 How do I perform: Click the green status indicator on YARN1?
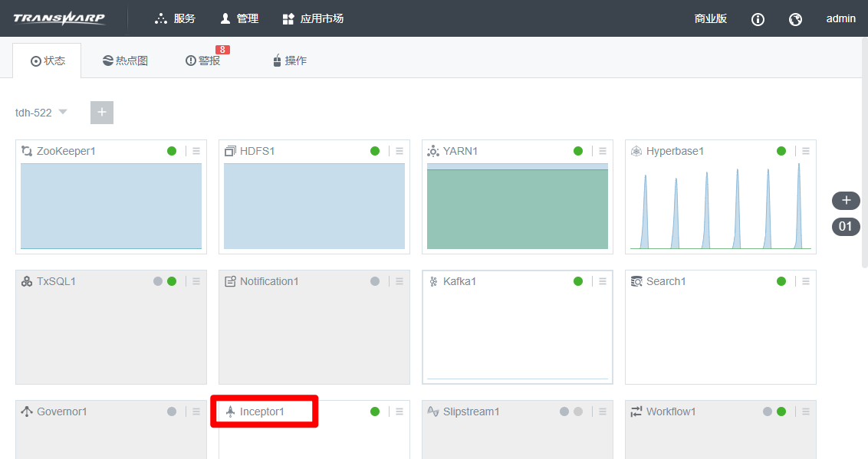point(578,151)
